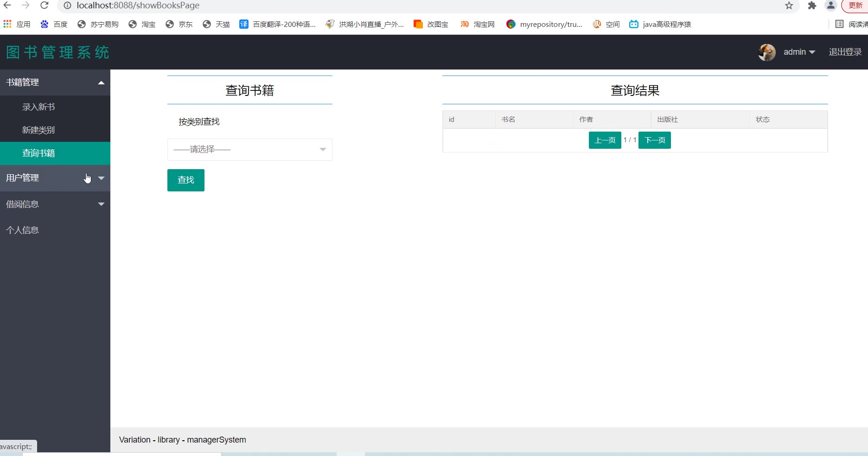The width and height of the screenshot is (868, 456).
Task: Open the 淘宝 bookmark
Action: [x=142, y=24]
